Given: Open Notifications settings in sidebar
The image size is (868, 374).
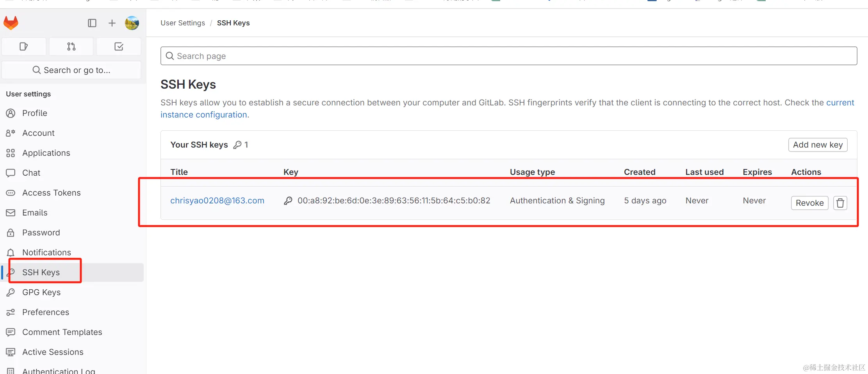Looking at the screenshot, I should pos(73,253).
